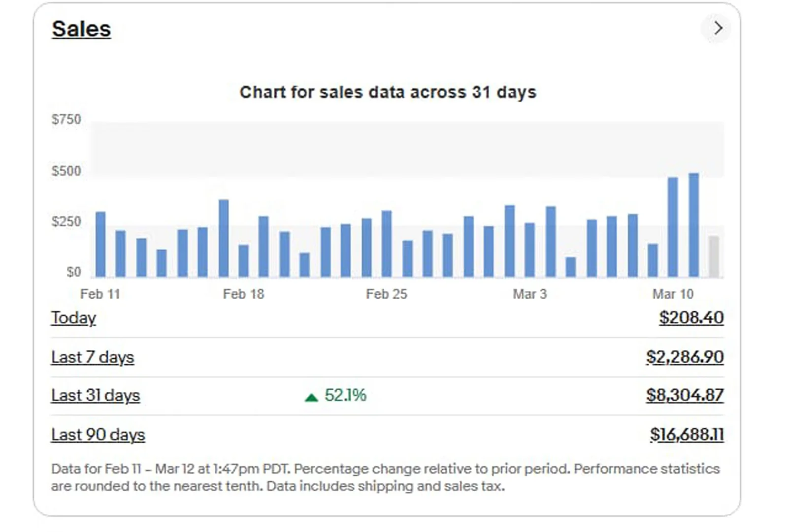Open the Today sales link
The image size is (788, 532).
[73, 318]
